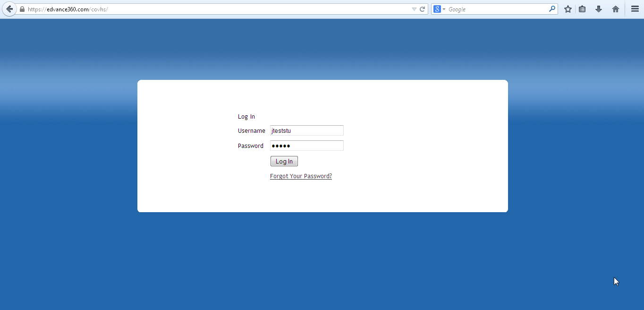Bookmark this page with the star icon
The height and width of the screenshot is (310, 644).
point(568,9)
